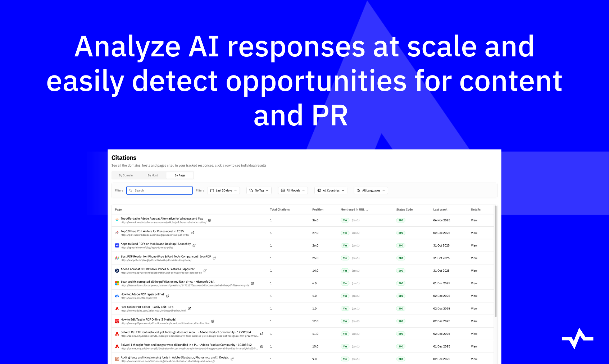Open the No Tag dropdown
The width and height of the screenshot is (609, 364).
[x=259, y=190]
